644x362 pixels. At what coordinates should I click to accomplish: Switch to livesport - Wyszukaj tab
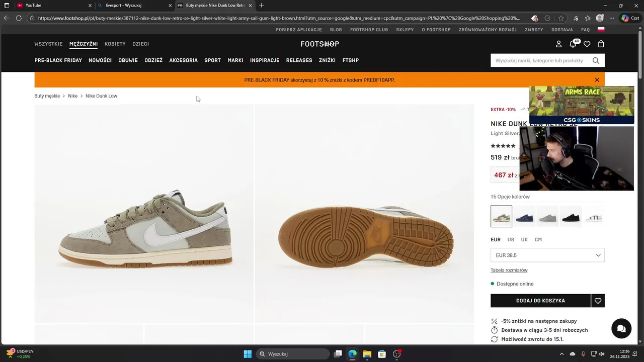(x=134, y=6)
